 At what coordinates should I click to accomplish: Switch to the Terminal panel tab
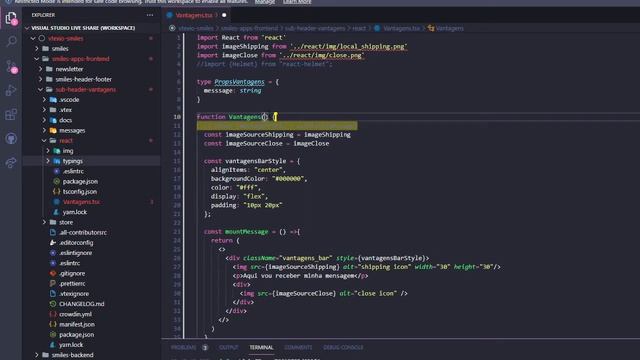[261, 347]
